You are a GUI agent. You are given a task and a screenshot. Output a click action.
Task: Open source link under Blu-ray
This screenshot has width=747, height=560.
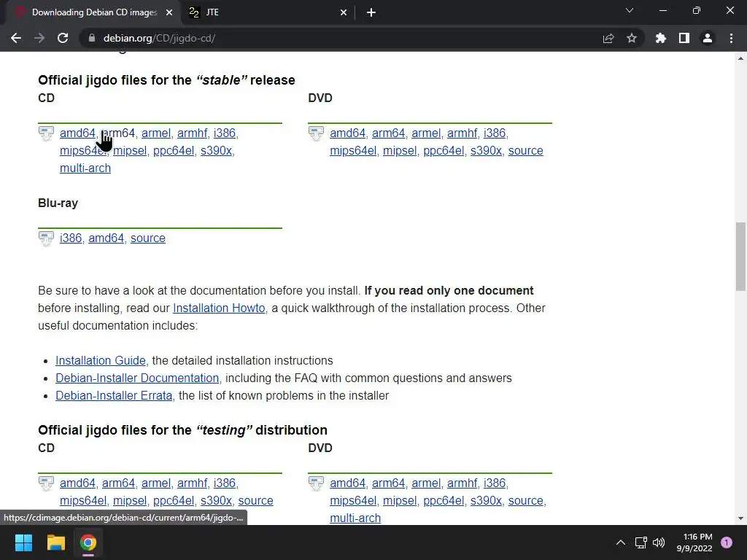click(148, 238)
